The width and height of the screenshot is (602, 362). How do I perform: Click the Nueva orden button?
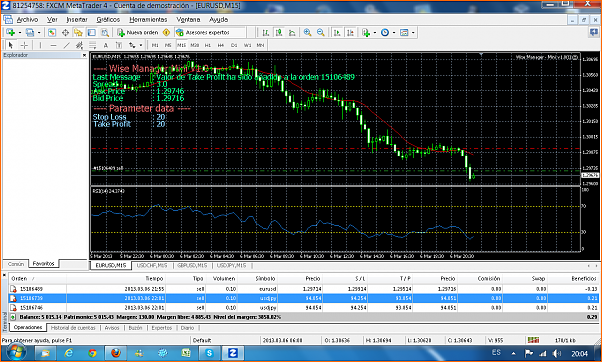tap(137, 33)
